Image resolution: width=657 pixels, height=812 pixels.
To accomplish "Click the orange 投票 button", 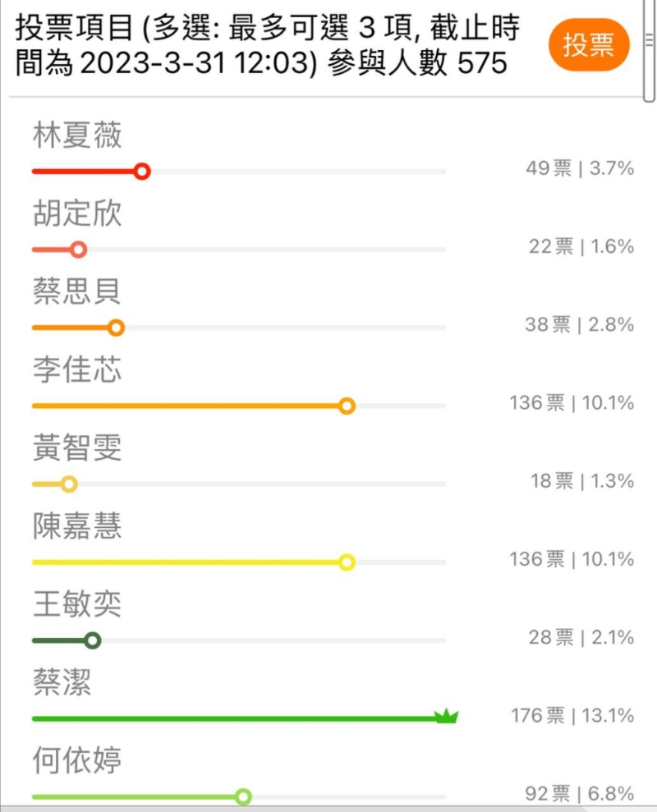I will point(589,45).
